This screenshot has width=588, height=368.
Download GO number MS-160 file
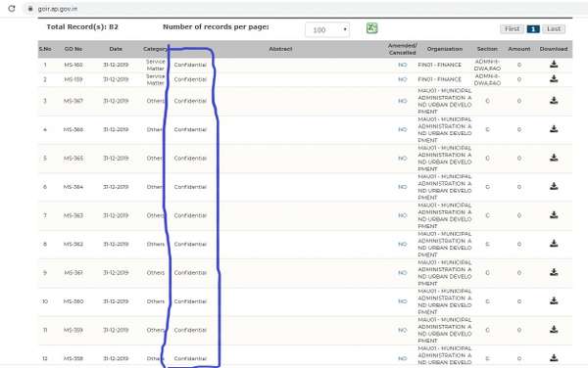(x=554, y=65)
